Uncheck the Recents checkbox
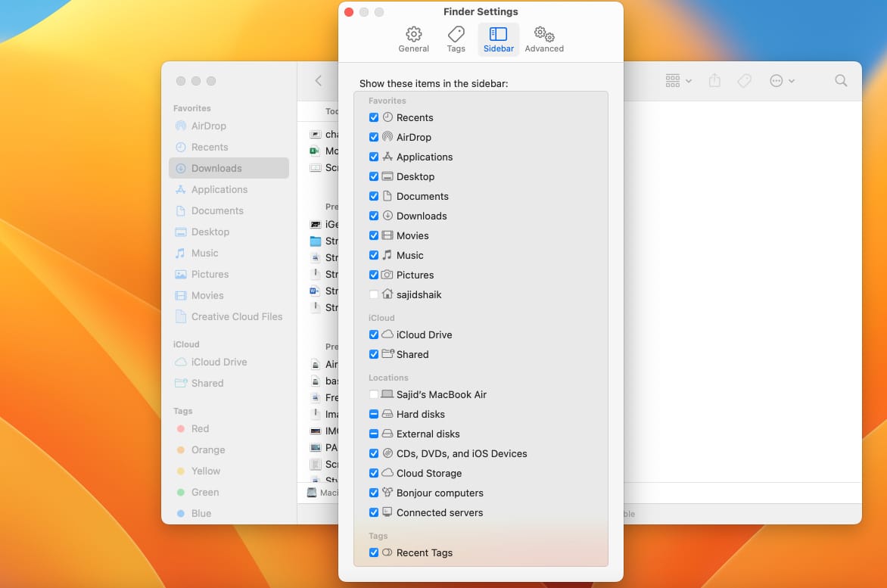This screenshot has width=887, height=588. [374, 118]
